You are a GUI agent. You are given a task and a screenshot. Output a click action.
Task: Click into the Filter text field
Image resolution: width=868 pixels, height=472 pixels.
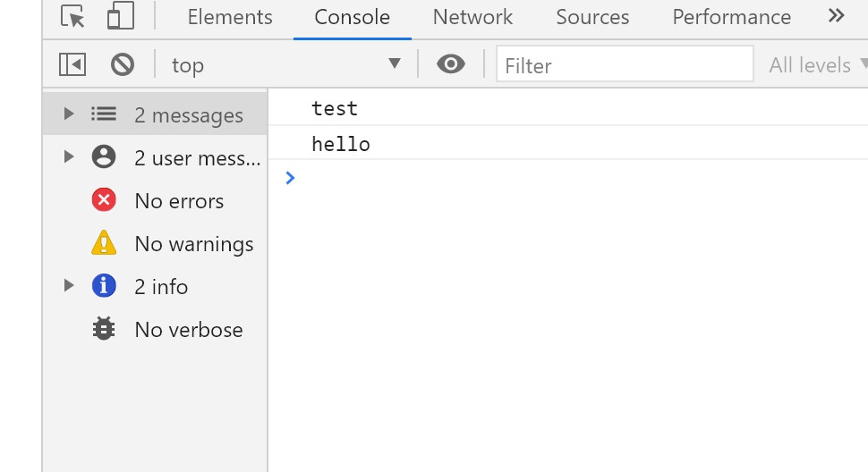coord(625,64)
